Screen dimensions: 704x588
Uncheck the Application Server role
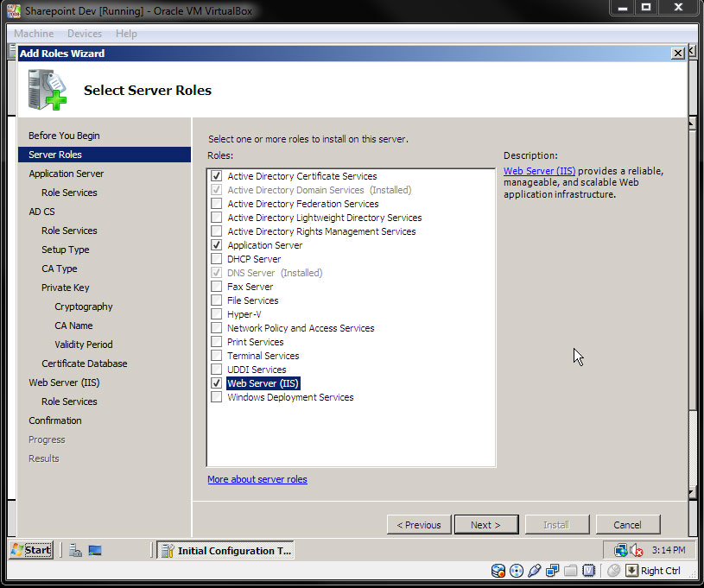pyautogui.click(x=217, y=245)
